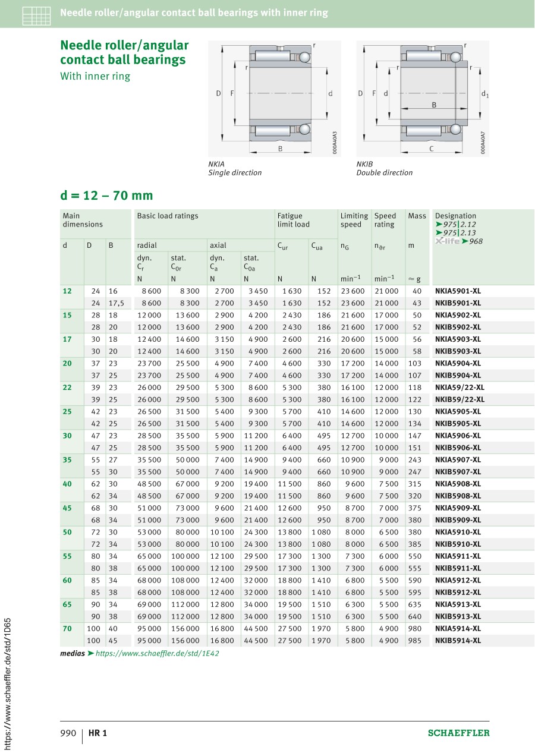Select designation NKIB5914-XL
535x756 pixels.
click(x=458, y=641)
